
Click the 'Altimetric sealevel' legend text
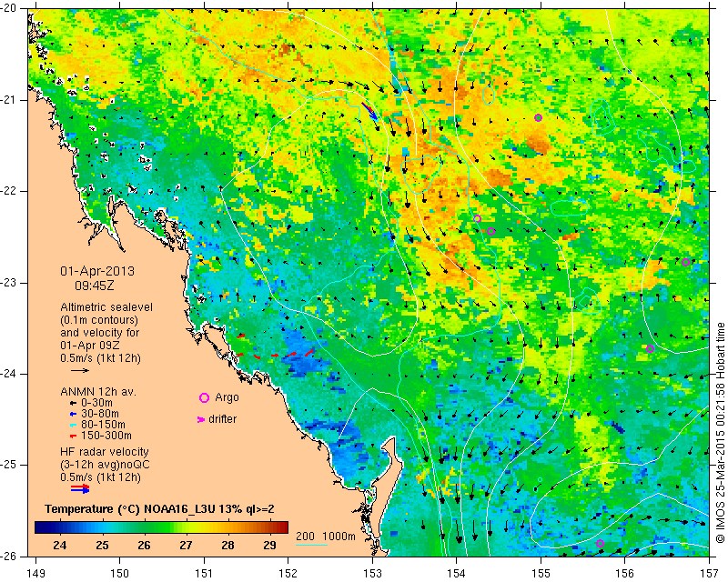tap(106, 307)
